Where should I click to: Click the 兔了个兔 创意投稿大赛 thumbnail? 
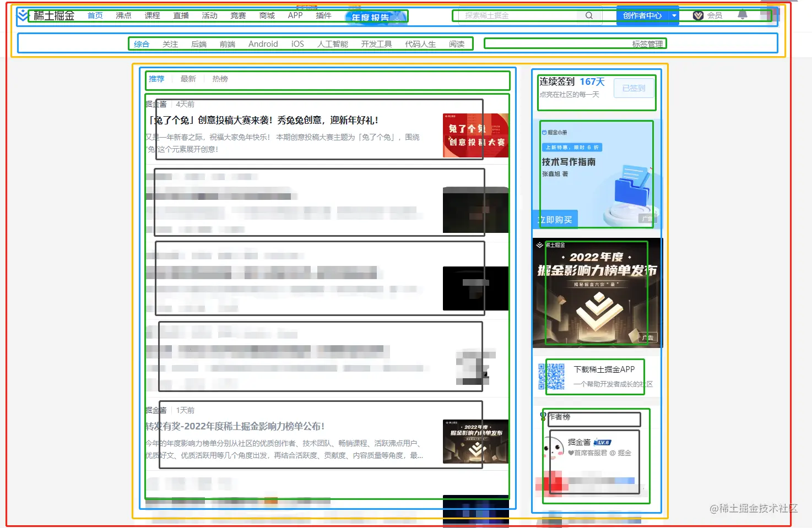click(x=475, y=135)
